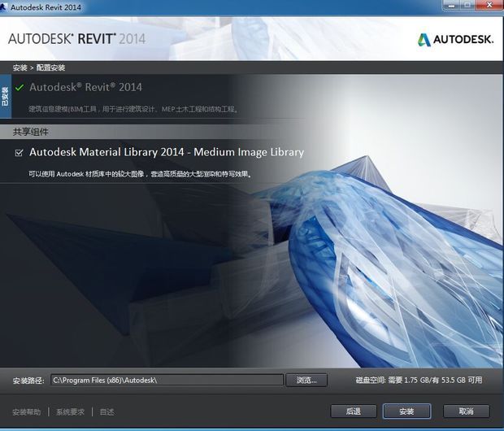The width and height of the screenshot is (504, 431).
Task: Expand the Medium Image Library component title
Action: tap(167, 152)
